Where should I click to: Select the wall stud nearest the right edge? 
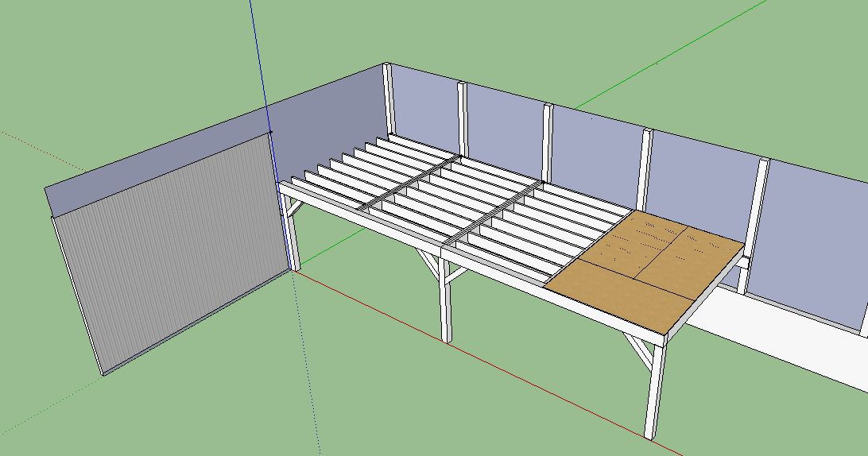(761, 199)
